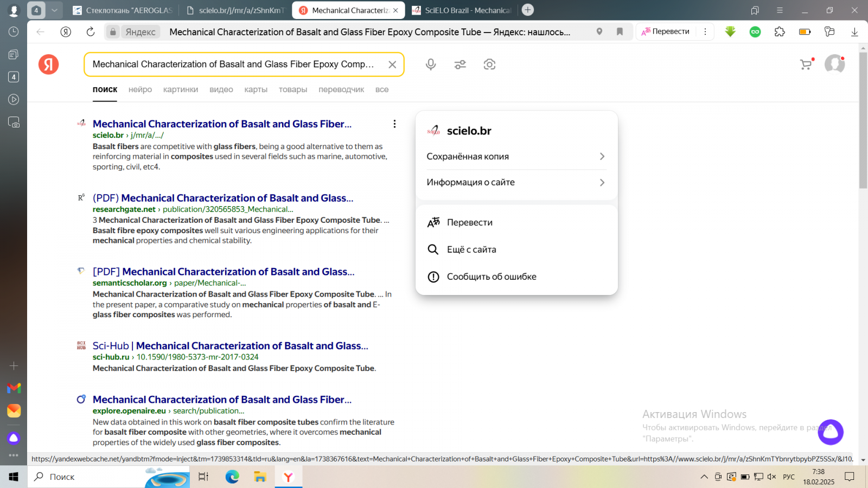This screenshot has width=868, height=488.
Task: Open browser downloads arrow
Action: (x=854, y=32)
